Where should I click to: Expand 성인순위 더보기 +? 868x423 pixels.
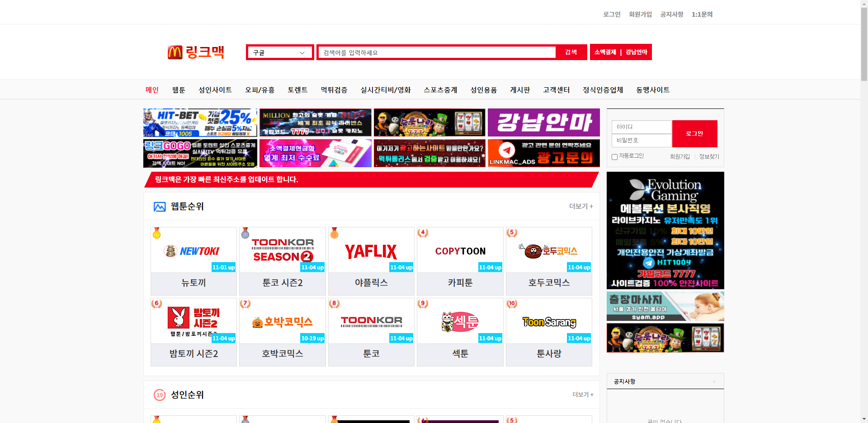pos(583,395)
